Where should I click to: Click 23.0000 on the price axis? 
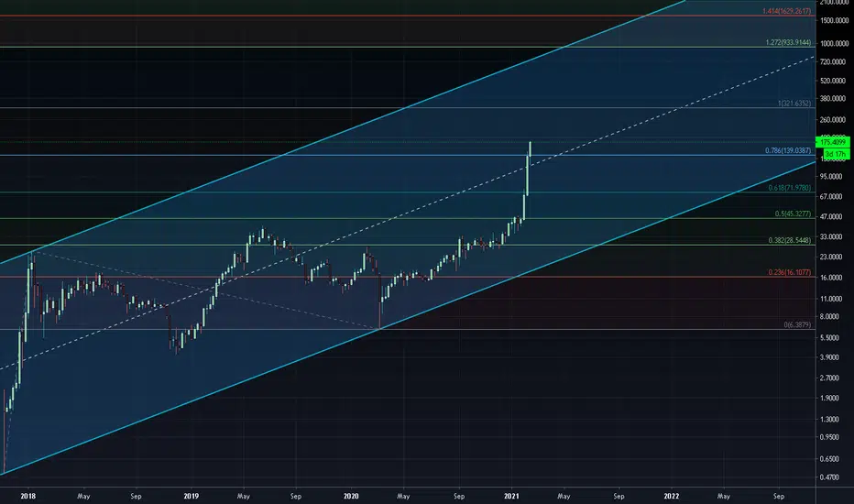pos(832,257)
